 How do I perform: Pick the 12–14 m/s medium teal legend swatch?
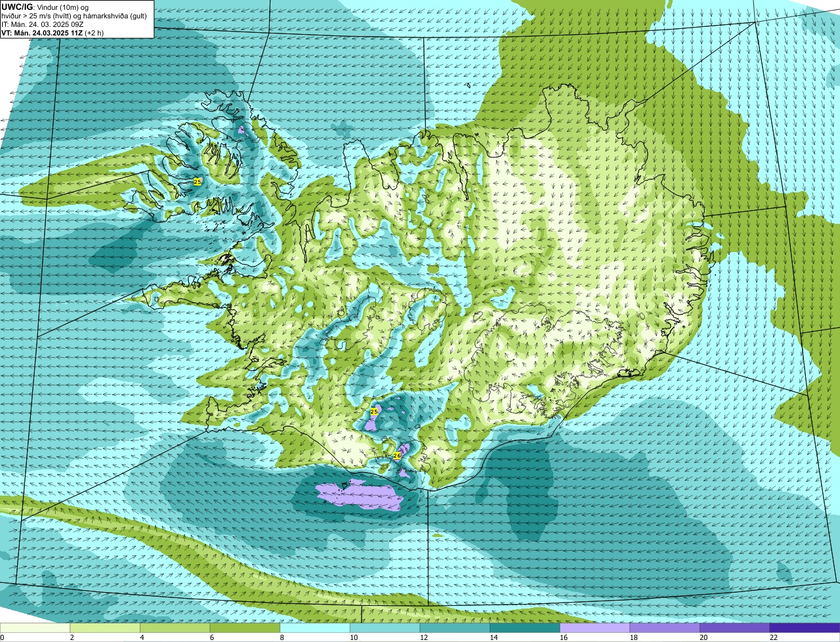click(x=455, y=628)
